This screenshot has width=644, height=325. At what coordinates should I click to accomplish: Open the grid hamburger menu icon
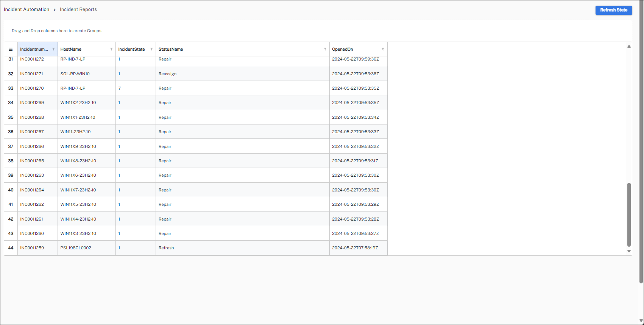[11, 49]
